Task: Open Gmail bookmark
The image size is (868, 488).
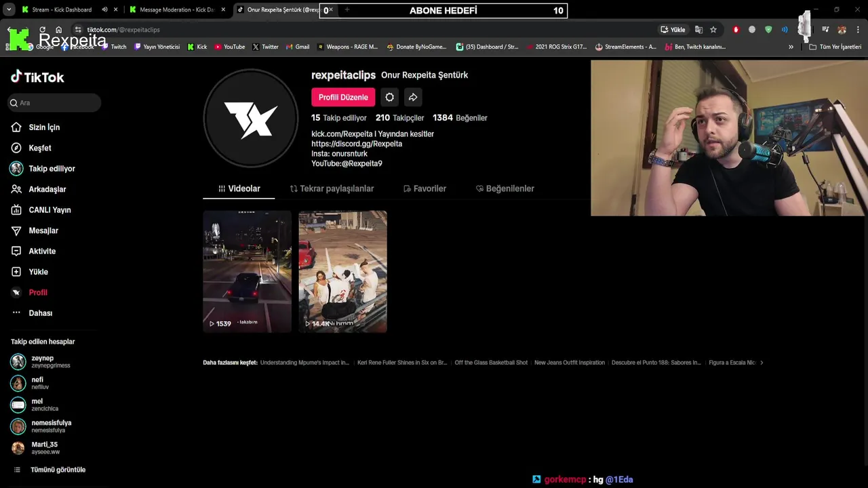Action: tap(298, 47)
